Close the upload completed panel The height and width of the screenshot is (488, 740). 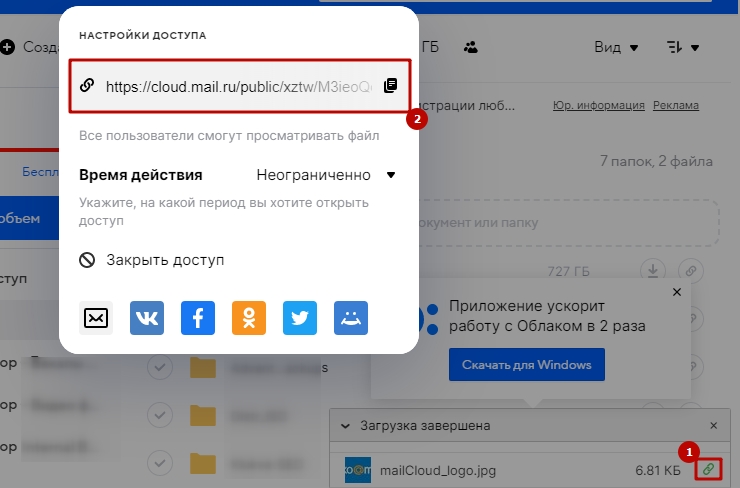point(713,425)
